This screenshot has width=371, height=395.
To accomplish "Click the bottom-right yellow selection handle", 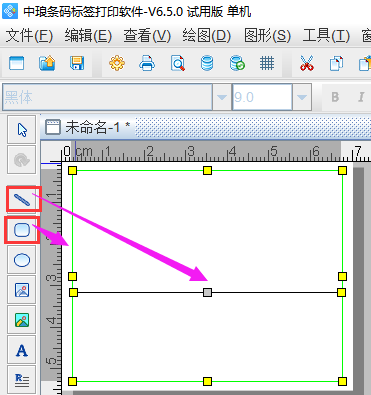I will (342, 381).
